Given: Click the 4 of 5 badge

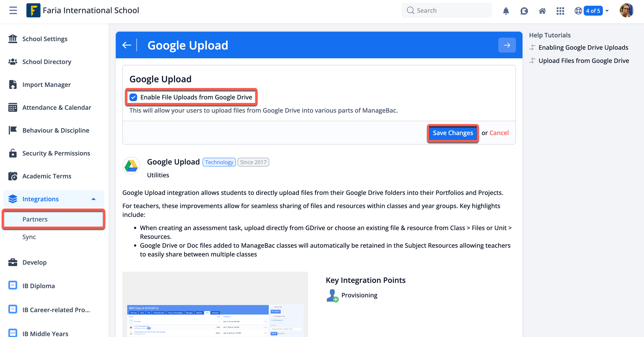Looking at the screenshot, I should click(593, 11).
